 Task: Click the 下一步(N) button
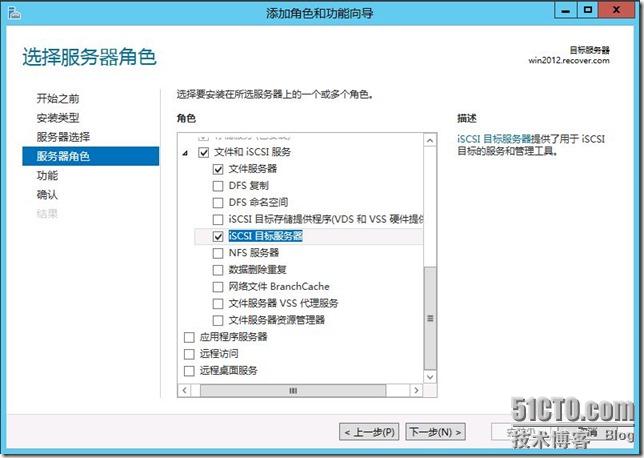click(435, 432)
